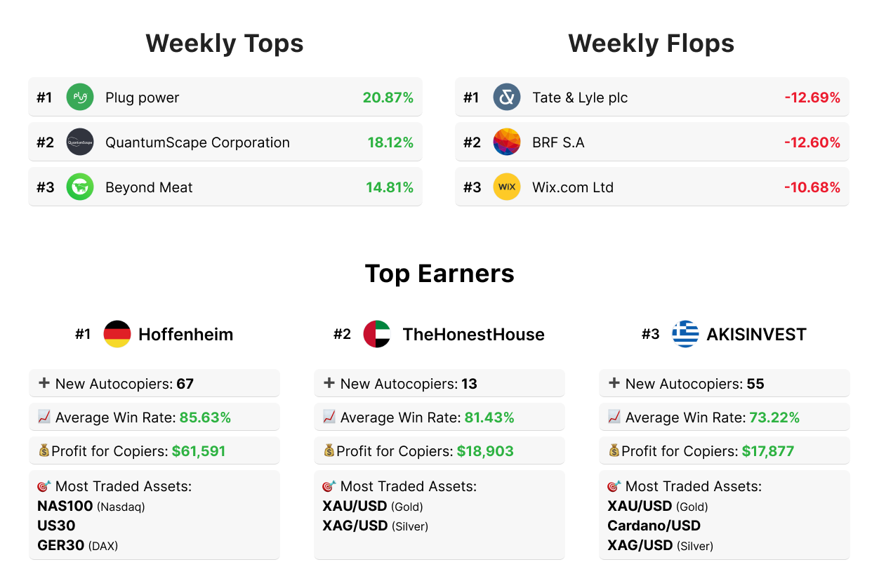The width and height of the screenshot is (879, 588).
Task: Select the Plug power row in Weekly Tops
Action: point(225,98)
